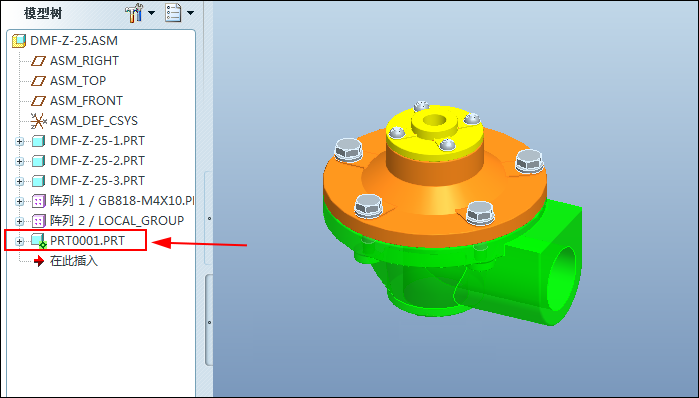Open the model tree show list icon

[x=173, y=13]
